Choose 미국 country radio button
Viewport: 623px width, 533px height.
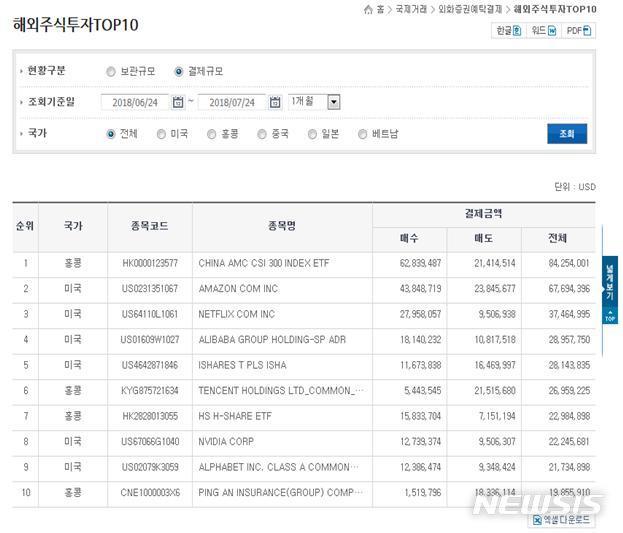tap(161, 134)
